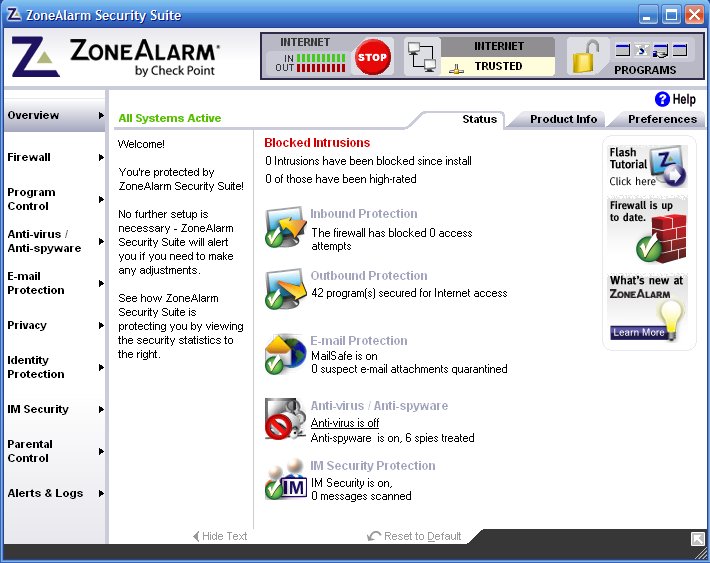Expand the Identity Protection menu arrow
Screen dimensions: 710x563
point(101,367)
